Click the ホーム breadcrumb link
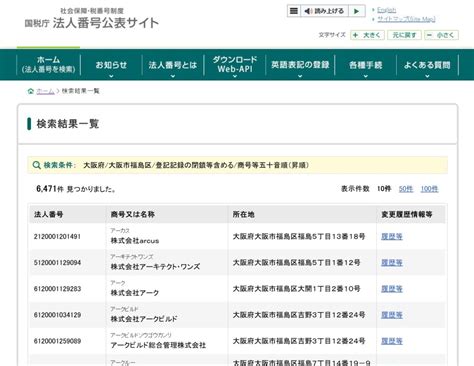474x366 pixels. 45,91
